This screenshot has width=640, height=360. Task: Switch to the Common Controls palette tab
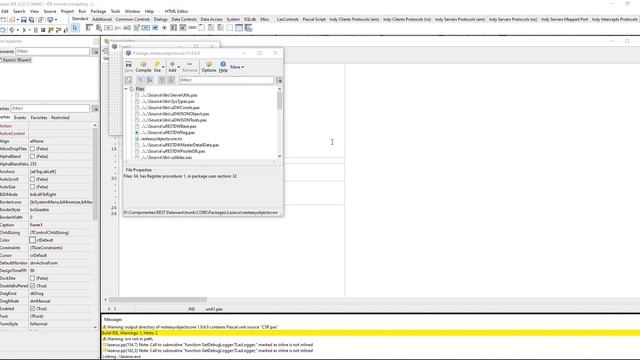coord(133,19)
